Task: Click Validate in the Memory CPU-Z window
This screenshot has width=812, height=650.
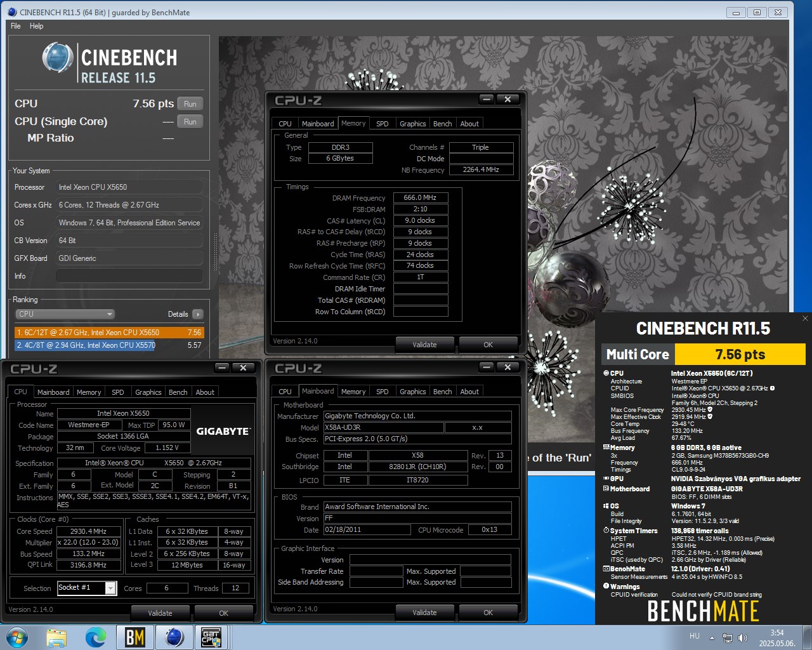Action: tap(424, 345)
